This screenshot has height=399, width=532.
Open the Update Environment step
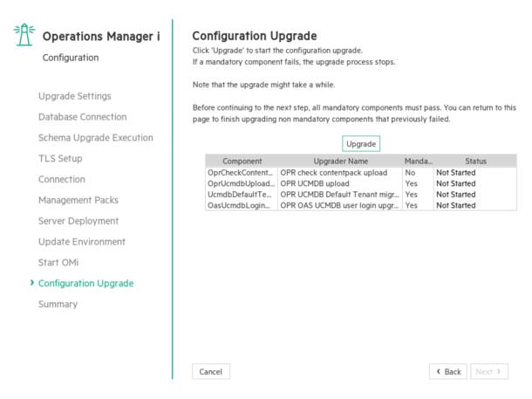pos(82,242)
